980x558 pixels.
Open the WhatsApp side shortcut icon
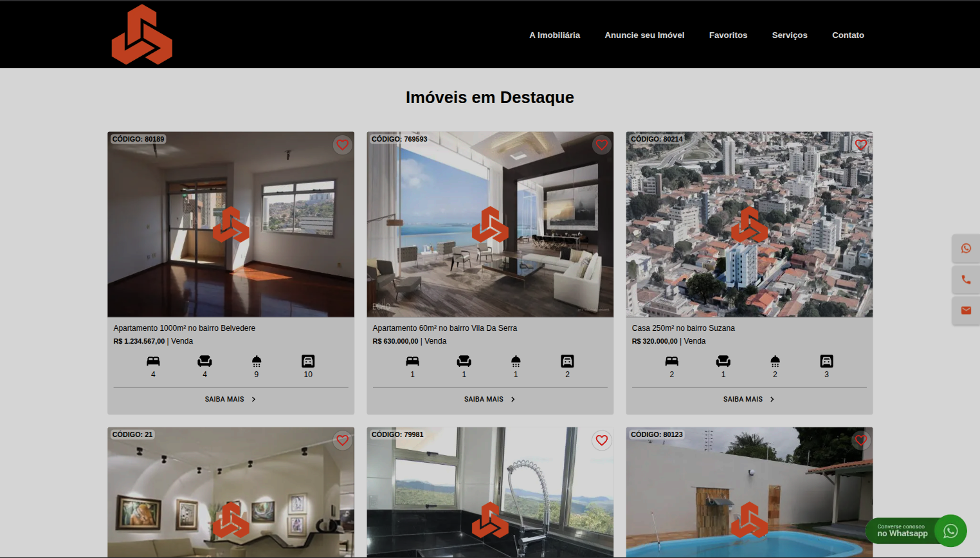point(966,248)
